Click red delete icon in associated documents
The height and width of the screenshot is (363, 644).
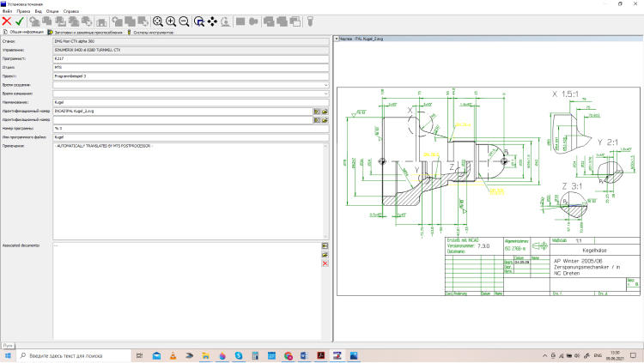pos(325,263)
